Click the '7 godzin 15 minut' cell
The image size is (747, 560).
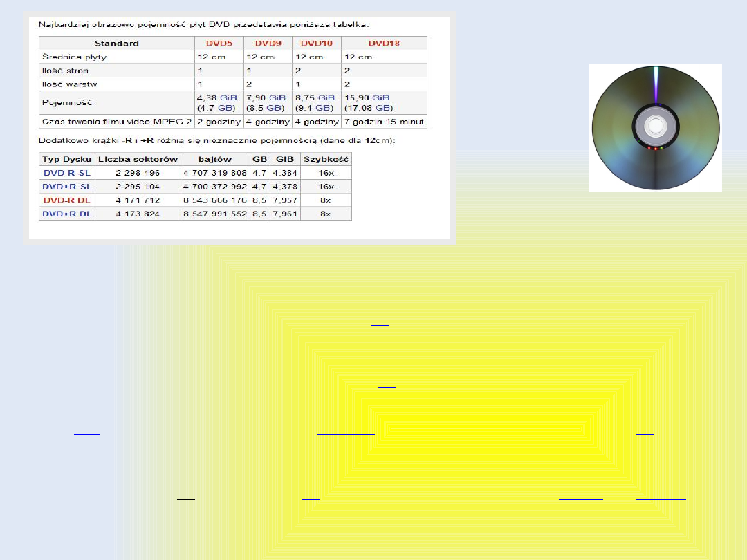pyautogui.click(x=384, y=122)
